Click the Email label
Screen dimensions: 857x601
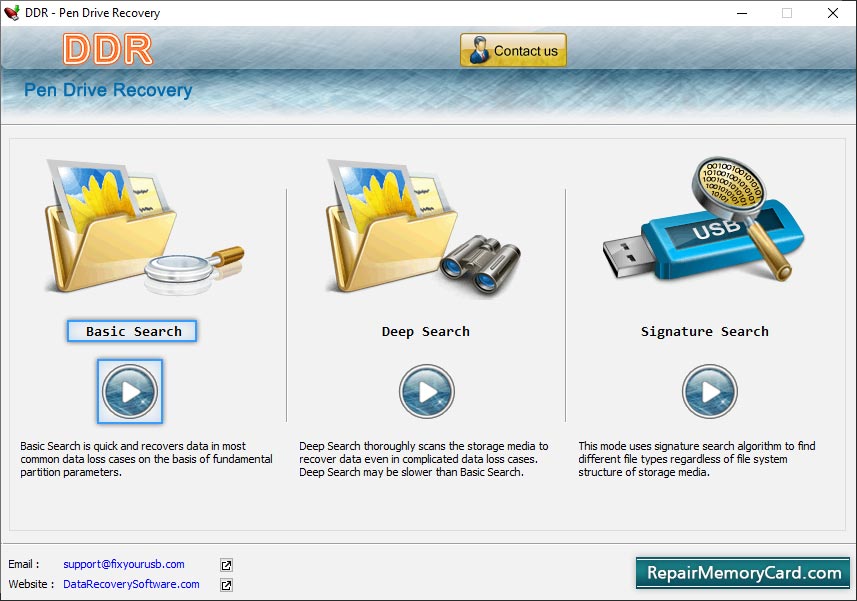click(24, 564)
